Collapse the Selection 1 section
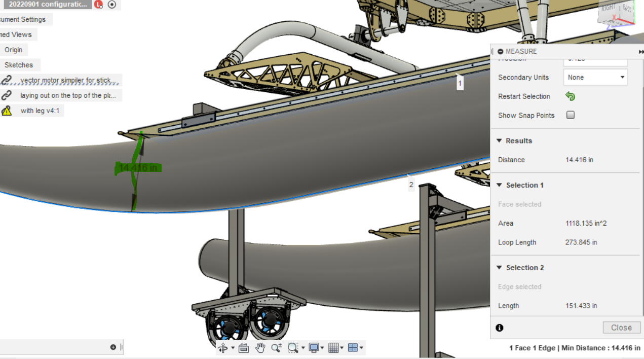The width and height of the screenshot is (644, 359). point(499,185)
